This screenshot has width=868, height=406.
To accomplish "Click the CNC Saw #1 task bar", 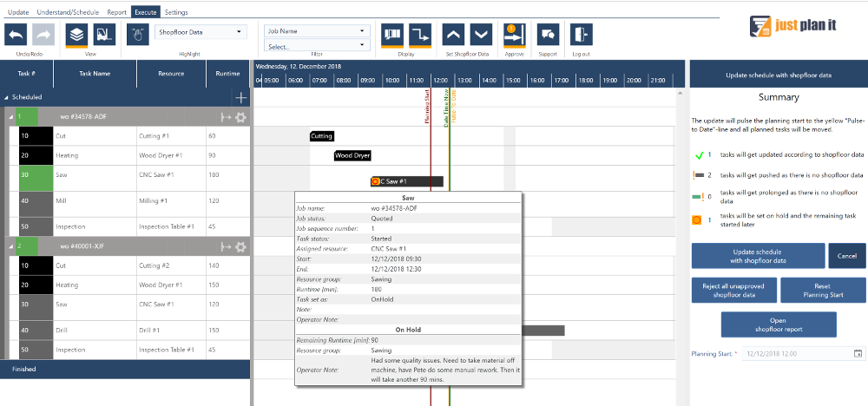I will (407, 181).
